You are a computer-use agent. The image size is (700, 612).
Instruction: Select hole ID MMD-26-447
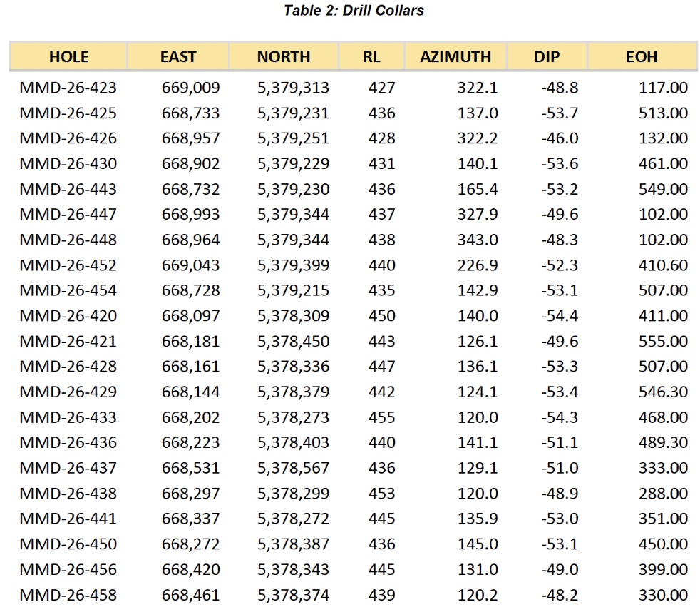tap(68, 215)
